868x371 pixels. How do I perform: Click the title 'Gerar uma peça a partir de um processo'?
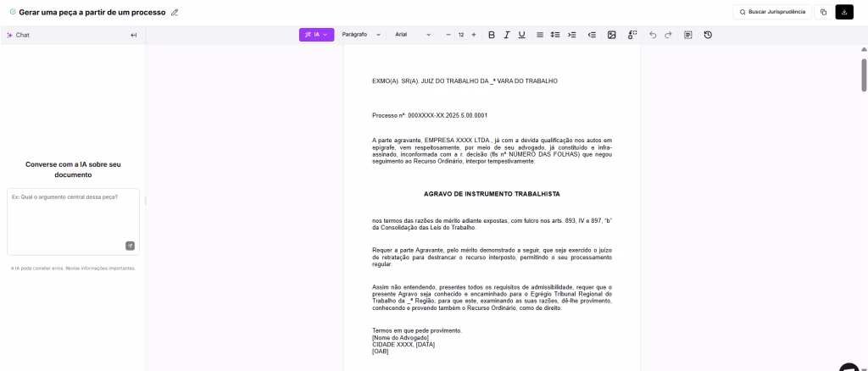click(92, 12)
